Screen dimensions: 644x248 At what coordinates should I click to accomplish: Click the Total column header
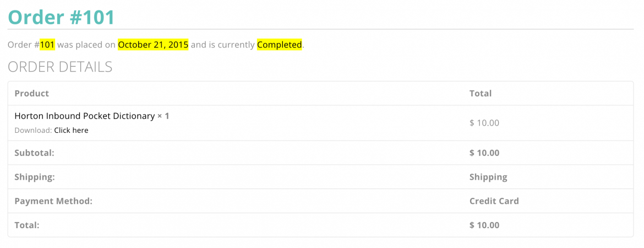pos(481,94)
